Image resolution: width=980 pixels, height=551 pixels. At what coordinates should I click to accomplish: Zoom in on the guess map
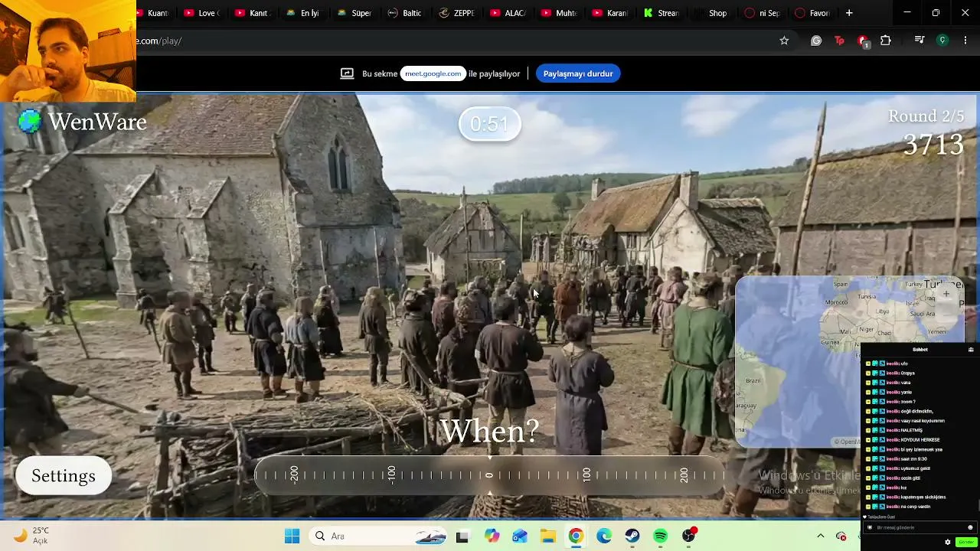pos(946,294)
